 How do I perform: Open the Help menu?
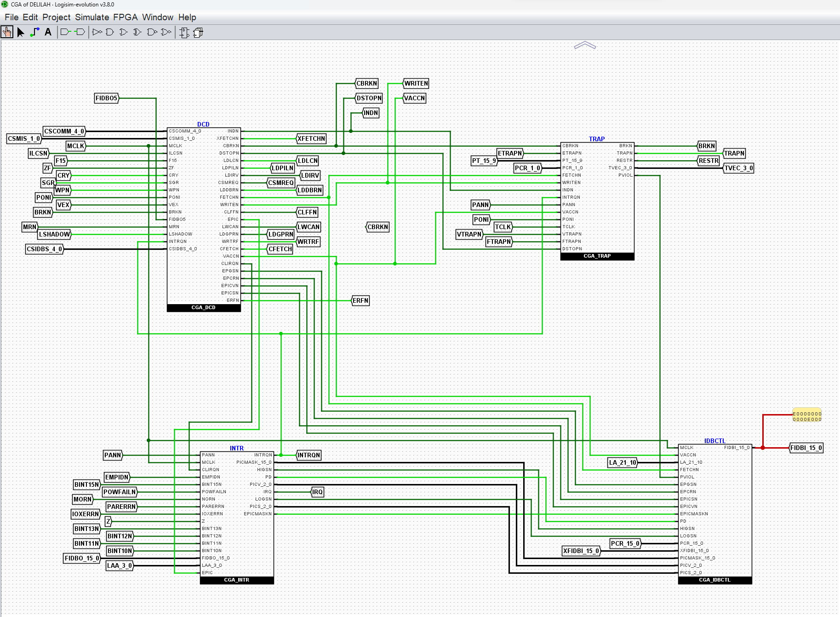(x=187, y=17)
